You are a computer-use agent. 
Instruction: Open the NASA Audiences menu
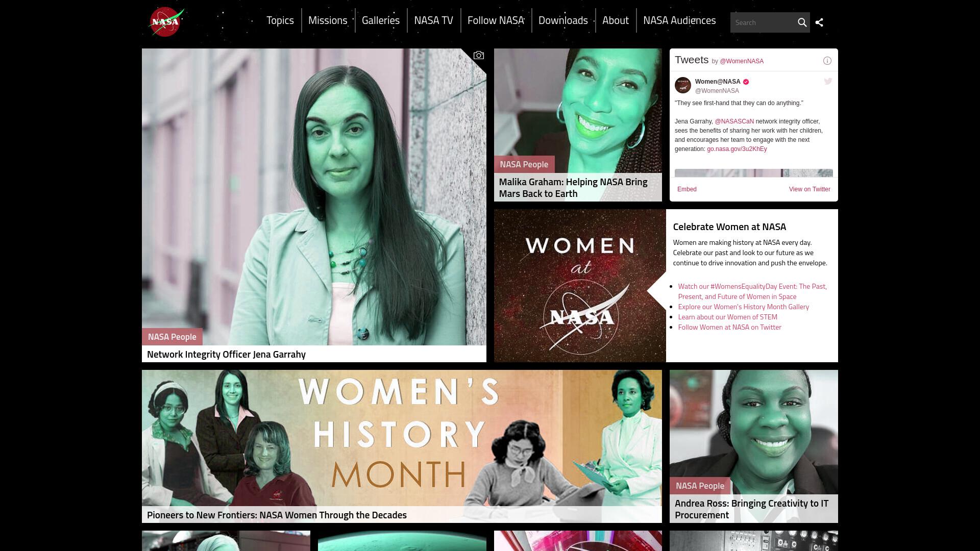(x=679, y=20)
